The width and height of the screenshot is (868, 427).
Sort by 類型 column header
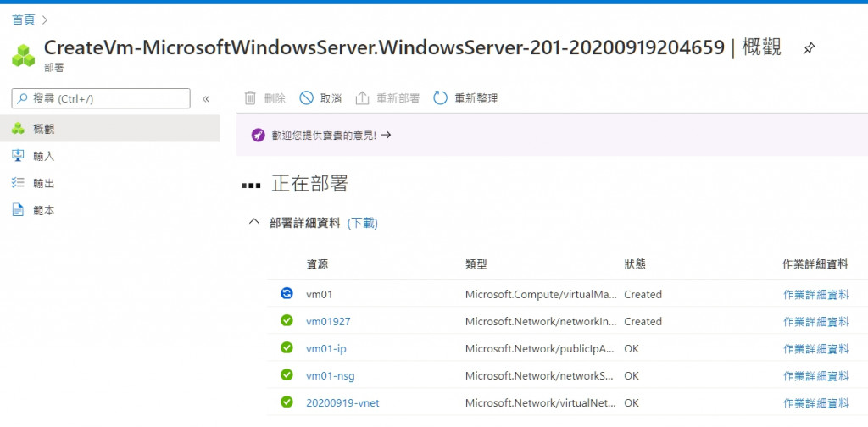click(476, 264)
